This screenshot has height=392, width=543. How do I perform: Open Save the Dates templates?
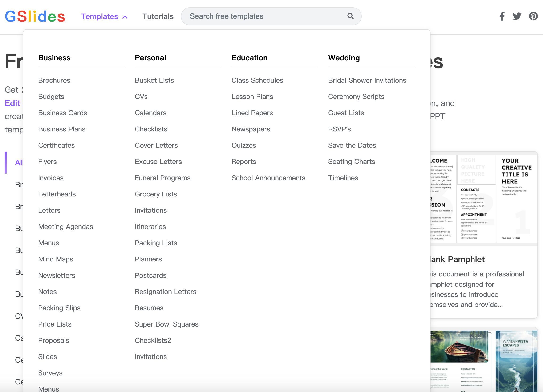pyautogui.click(x=352, y=145)
